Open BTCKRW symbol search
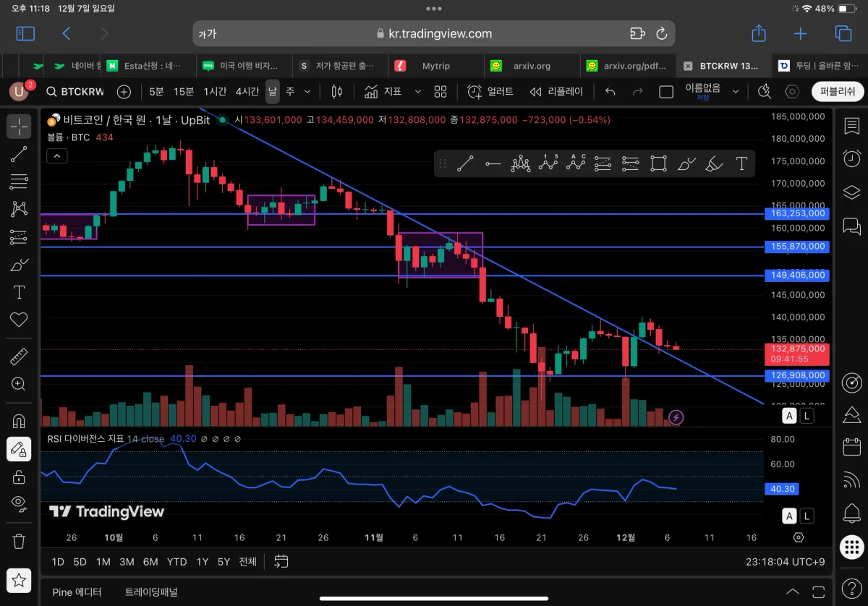 75,91
